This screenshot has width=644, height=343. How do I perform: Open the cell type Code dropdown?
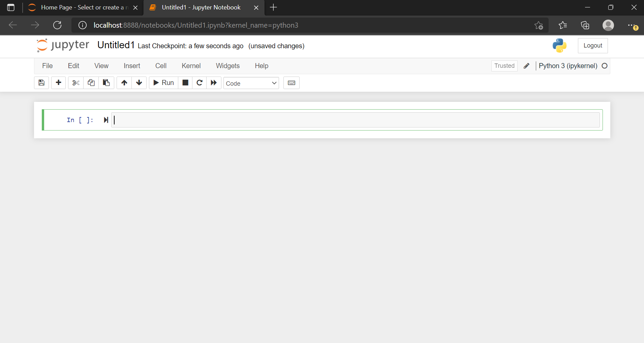pyautogui.click(x=251, y=83)
